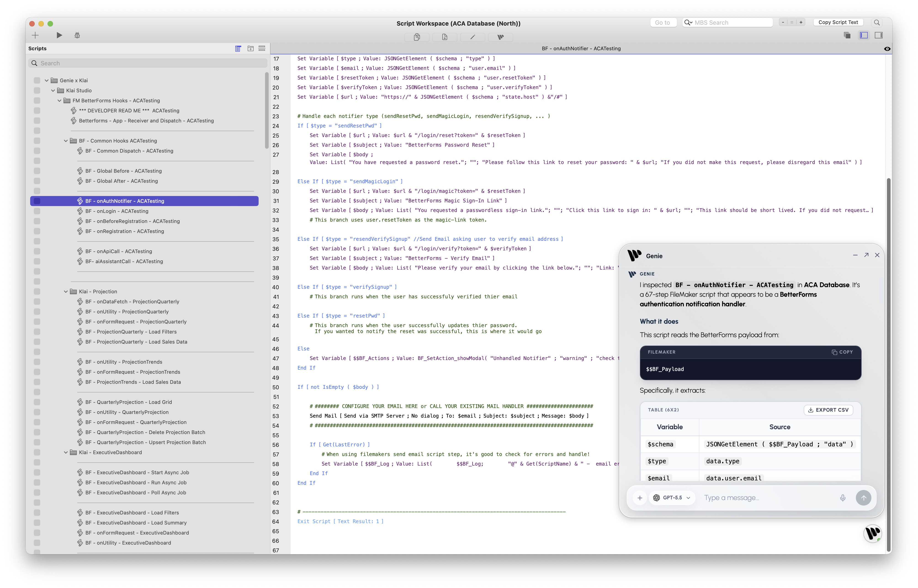Click script icon of BF - onUtility - ProjectionTrends
Image resolution: width=918 pixels, height=588 pixels.
[80, 362]
